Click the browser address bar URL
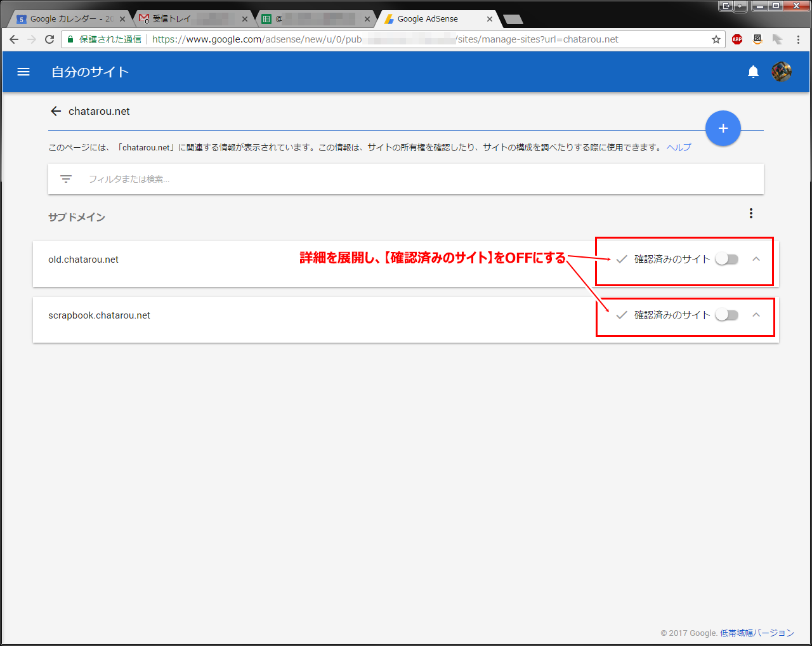812x646 pixels. pos(385,39)
